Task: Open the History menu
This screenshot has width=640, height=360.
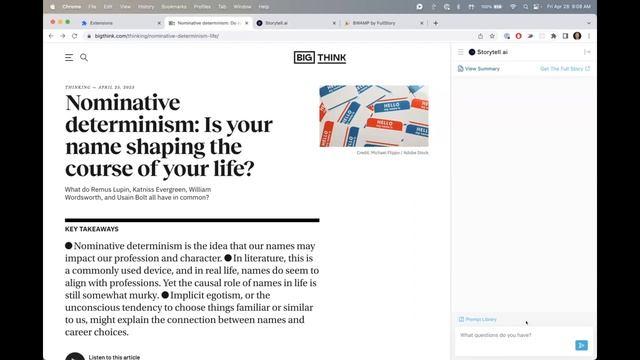Action: 146,7
